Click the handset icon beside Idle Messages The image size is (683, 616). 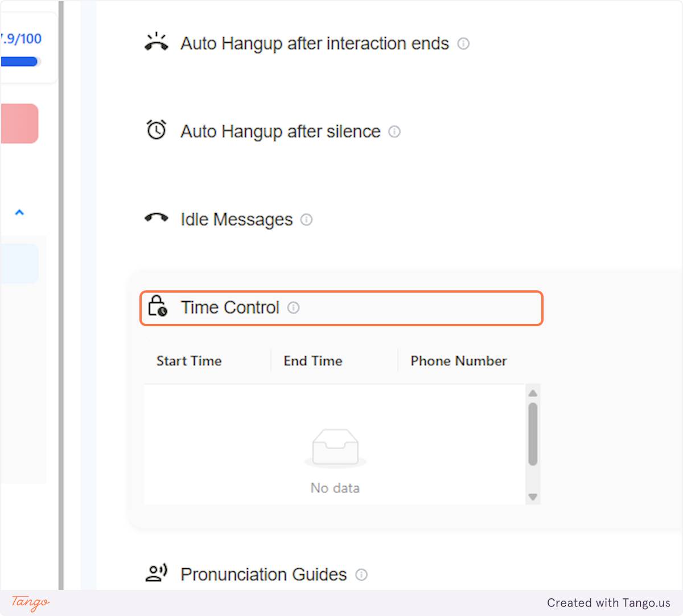[x=156, y=217]
